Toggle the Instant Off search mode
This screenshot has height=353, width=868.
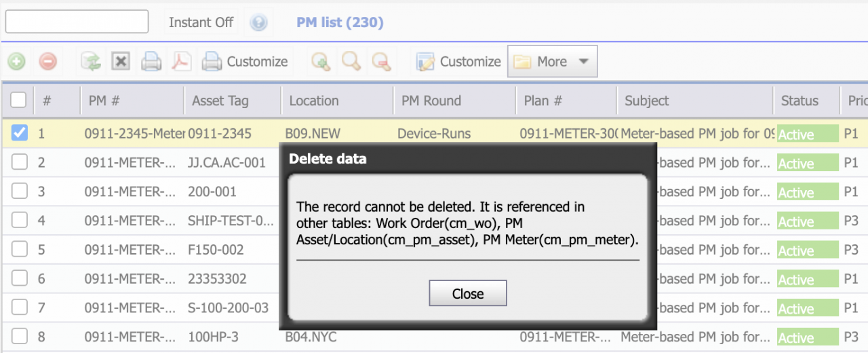(201, 22)
